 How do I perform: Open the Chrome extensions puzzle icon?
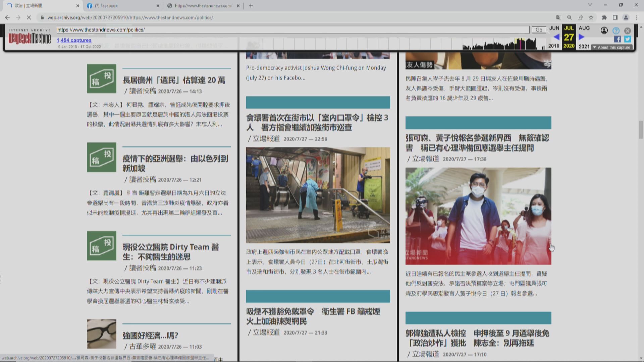pos(604,17)
